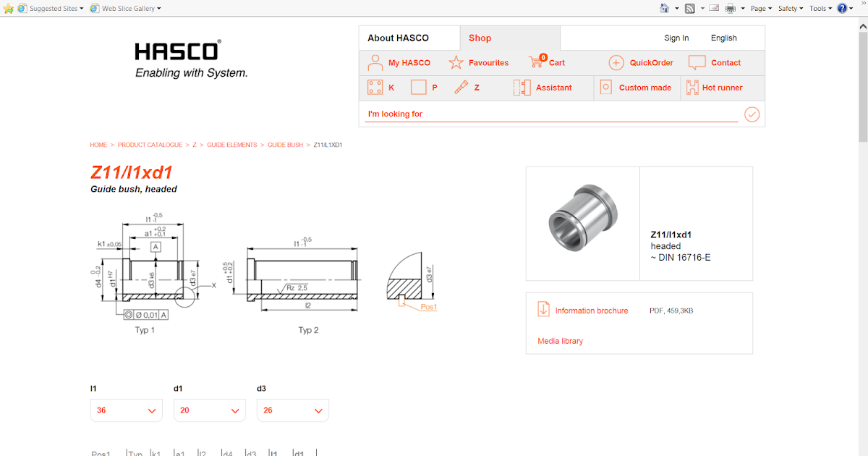Select the About HASCO tab
The width and height of the screenshot is (868, 456).
point(399,38)
